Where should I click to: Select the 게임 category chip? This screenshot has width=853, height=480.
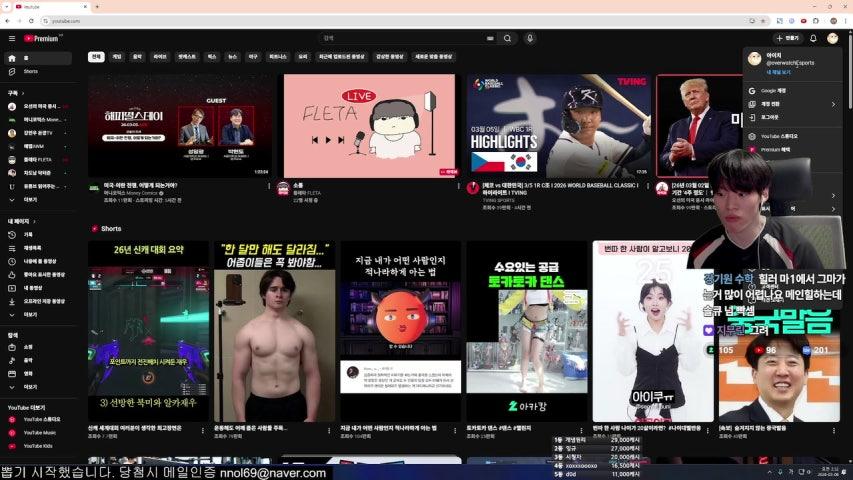coord(117,57)
